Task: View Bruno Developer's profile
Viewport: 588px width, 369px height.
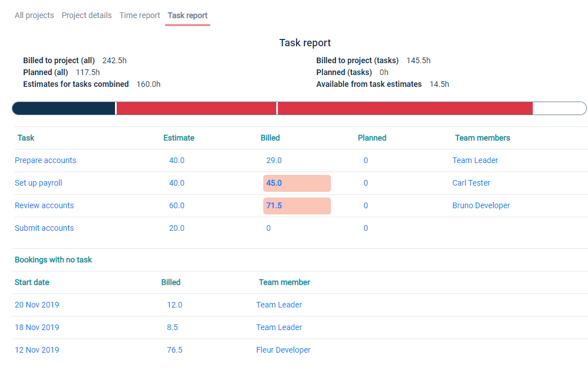Action: 481,205
